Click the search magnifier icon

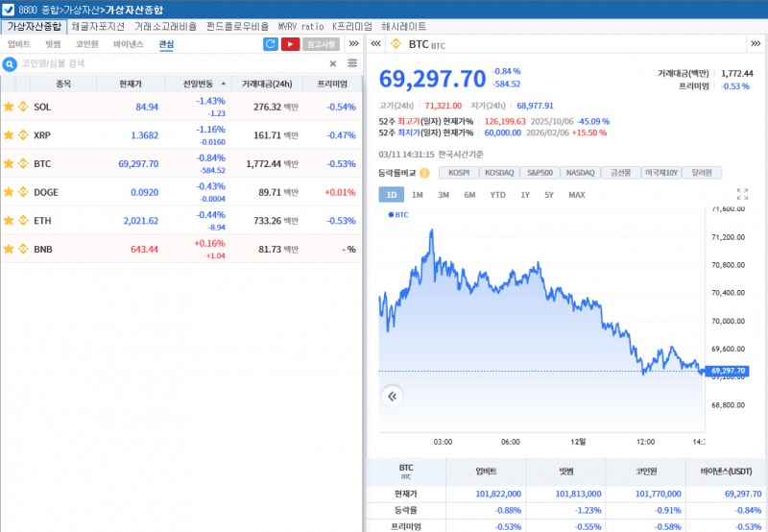click(x=11, y=63)
